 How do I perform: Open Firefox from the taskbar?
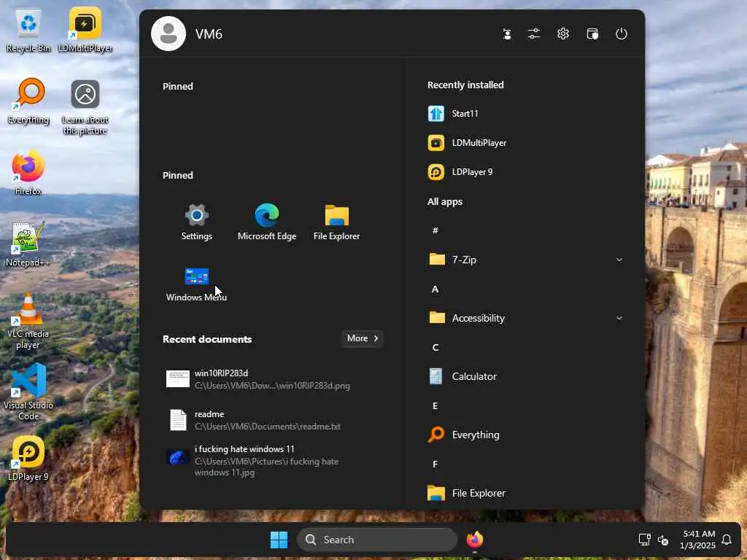(x=474, y=540)
